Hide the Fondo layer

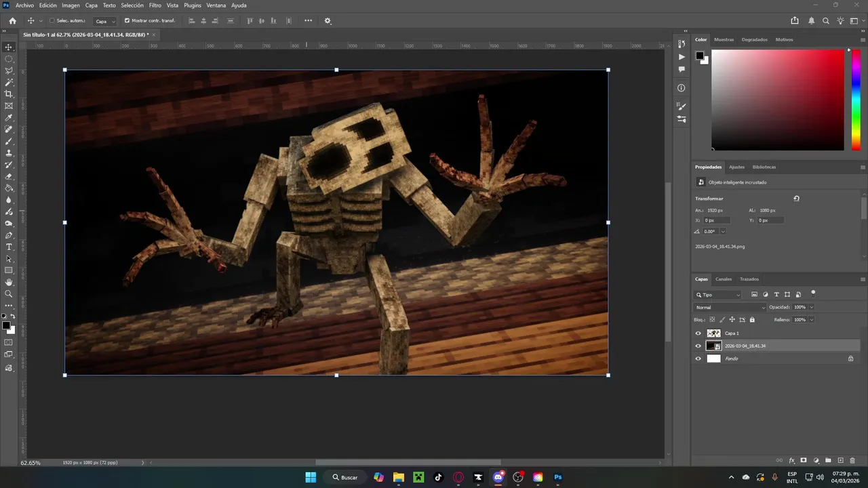[x=698, y=359]
